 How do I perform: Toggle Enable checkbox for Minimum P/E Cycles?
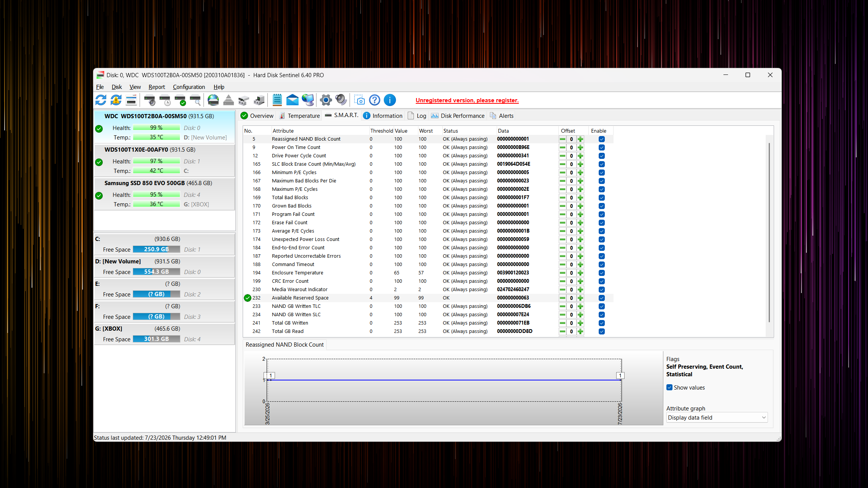coord(602,173)
